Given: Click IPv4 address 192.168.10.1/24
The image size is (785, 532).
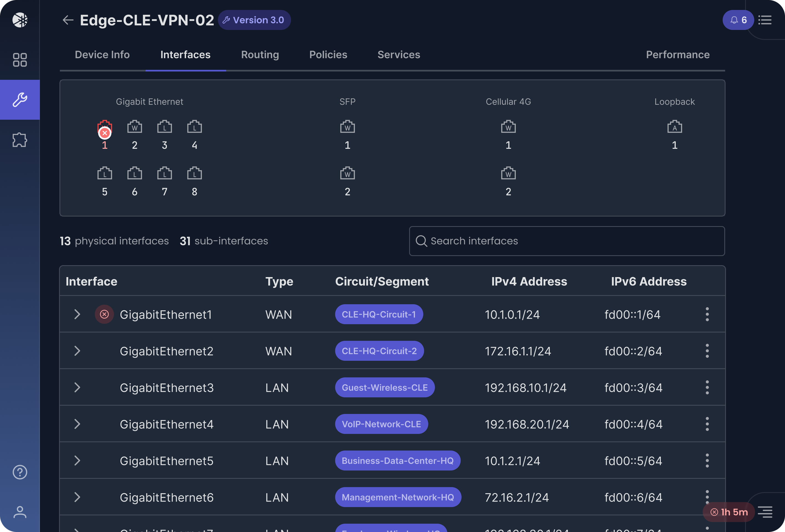Looking at the screenshot, I should pyautogui.click(x=526, y=388).
